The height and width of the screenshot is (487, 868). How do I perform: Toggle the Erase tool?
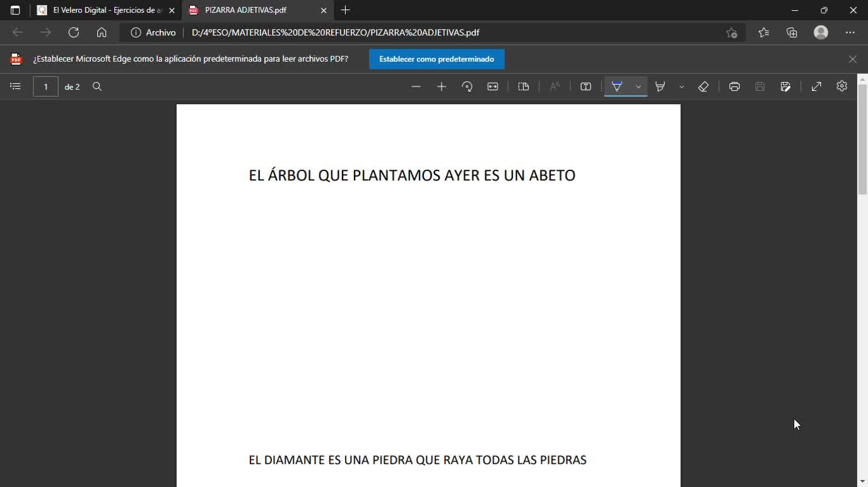703,86
